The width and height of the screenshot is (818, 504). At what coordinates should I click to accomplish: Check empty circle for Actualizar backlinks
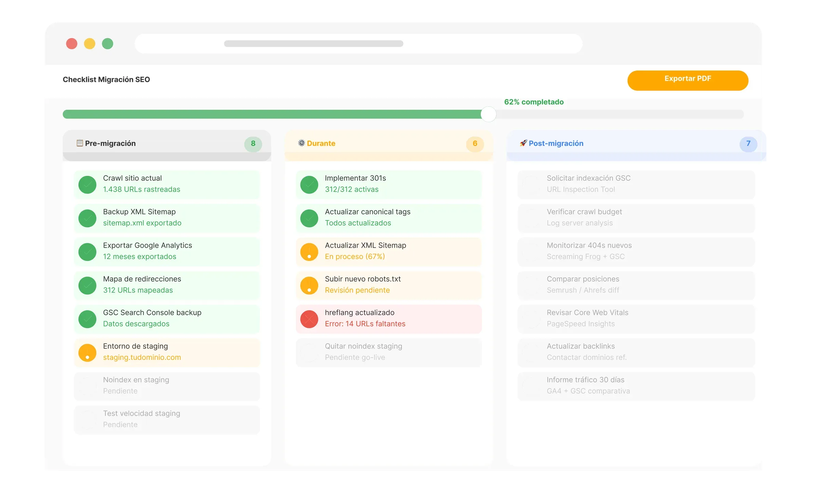click(531, 353)
